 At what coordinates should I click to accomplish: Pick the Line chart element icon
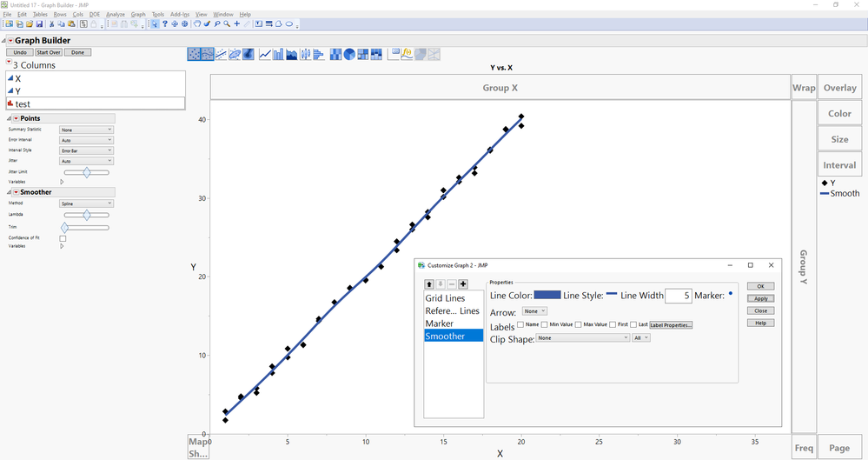(265, 54)
